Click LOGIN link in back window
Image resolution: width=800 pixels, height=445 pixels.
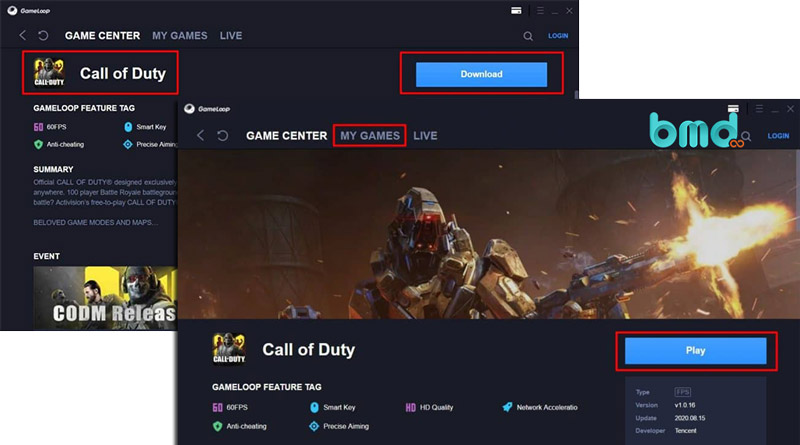tap(558, 36)
